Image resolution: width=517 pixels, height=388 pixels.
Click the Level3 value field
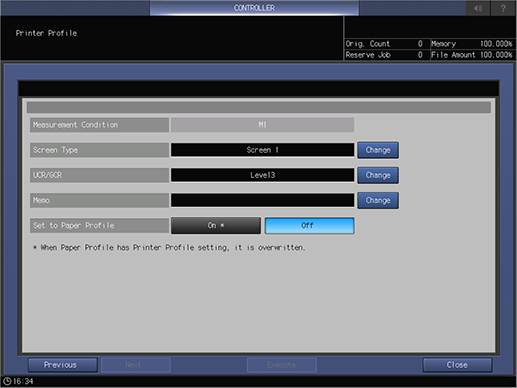(263, 175)
